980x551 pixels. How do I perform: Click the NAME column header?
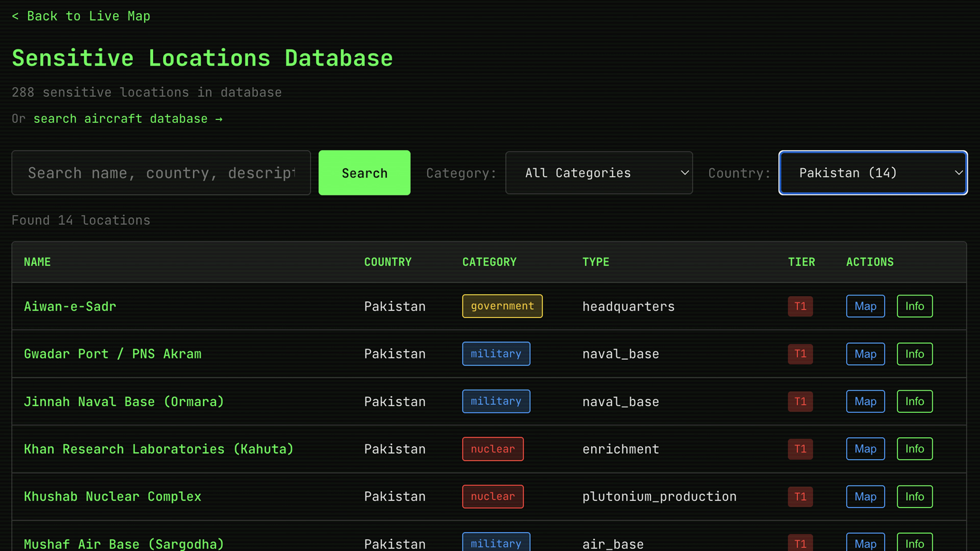point(37,262)
